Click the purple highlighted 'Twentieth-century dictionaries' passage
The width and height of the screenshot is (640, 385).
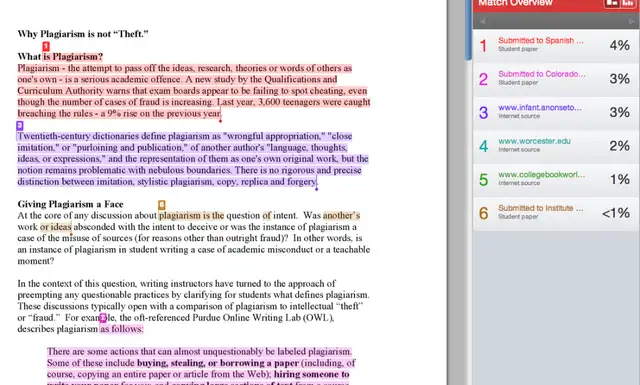coord(193,159)
